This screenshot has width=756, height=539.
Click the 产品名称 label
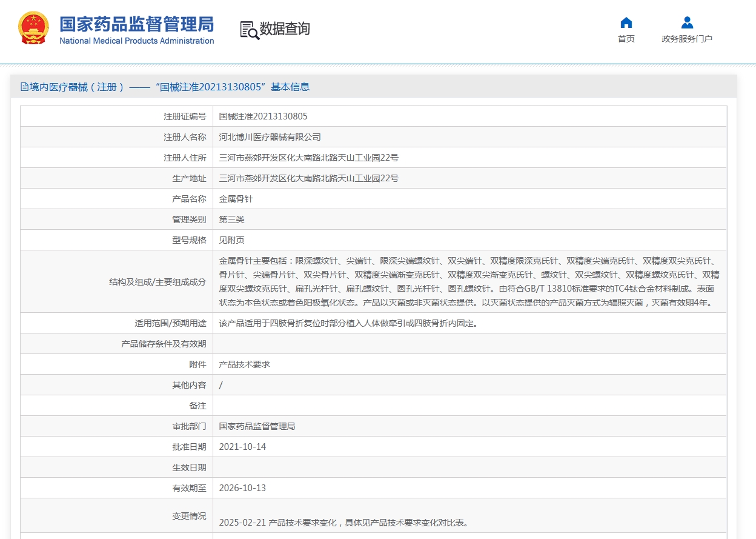tap(189, 199)
